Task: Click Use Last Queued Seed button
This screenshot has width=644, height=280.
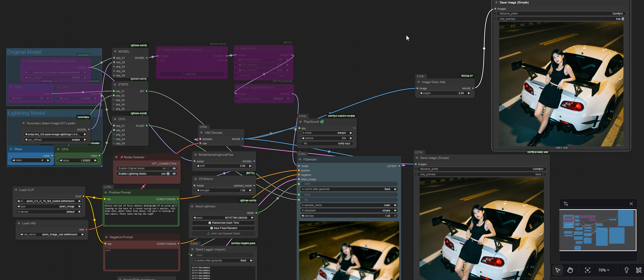Action: [223, 233]
